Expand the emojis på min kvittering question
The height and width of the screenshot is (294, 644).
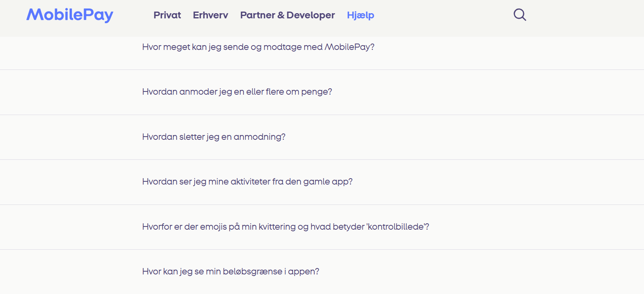click(285, 227)
